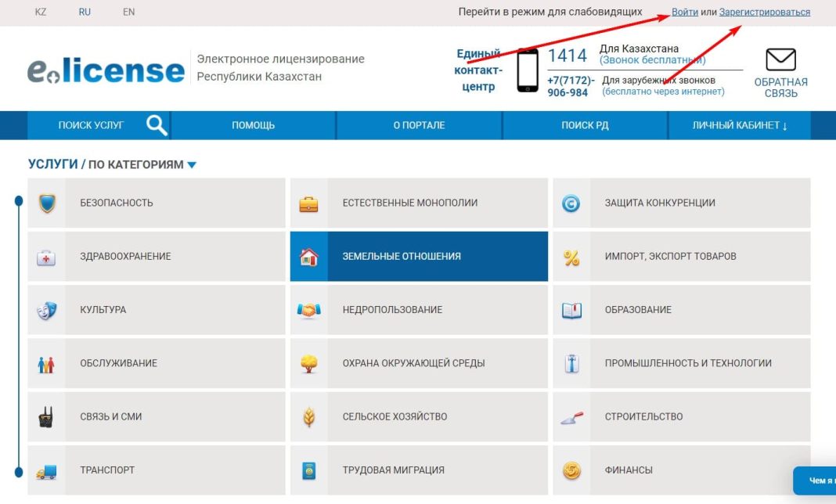Select the Земельные отношения house icon
836x504 pixels.
(308, 255)
